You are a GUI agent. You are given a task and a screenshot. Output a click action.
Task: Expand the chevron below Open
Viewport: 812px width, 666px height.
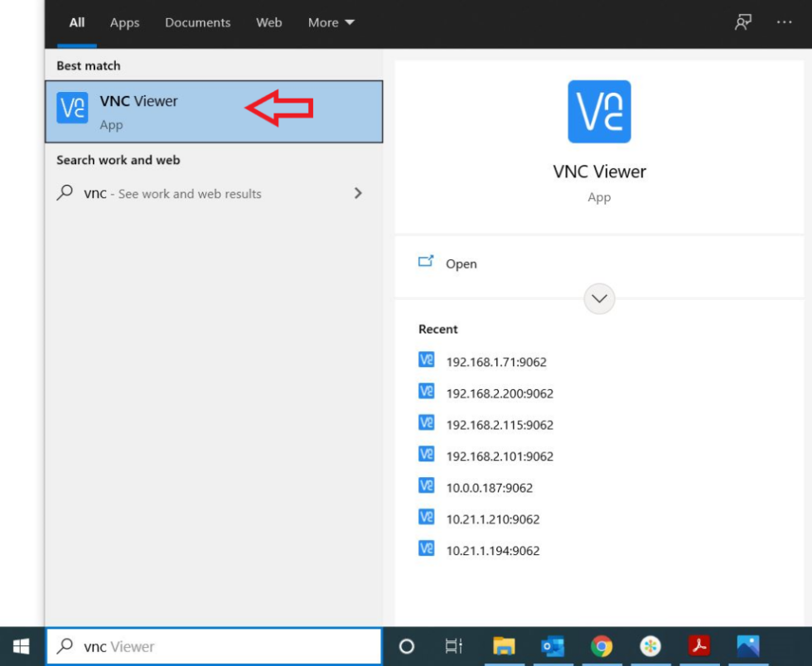598,298
